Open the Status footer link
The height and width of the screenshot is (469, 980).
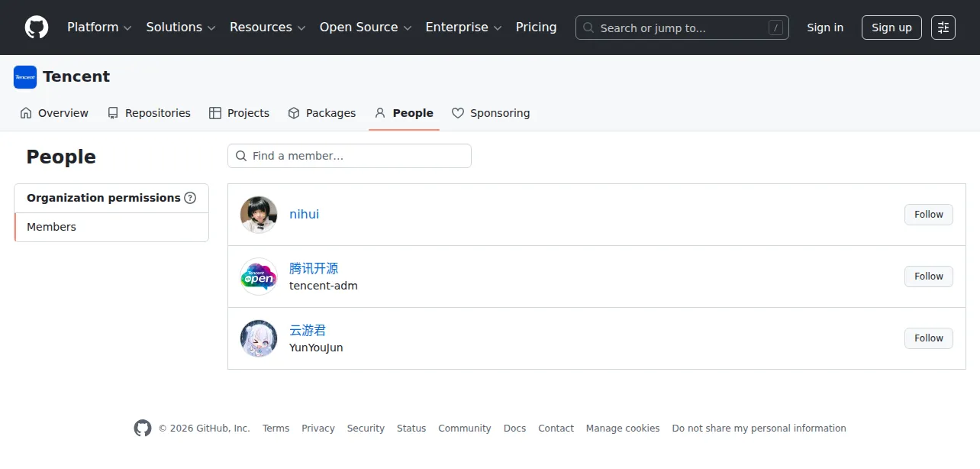click(x=411, y=429)
